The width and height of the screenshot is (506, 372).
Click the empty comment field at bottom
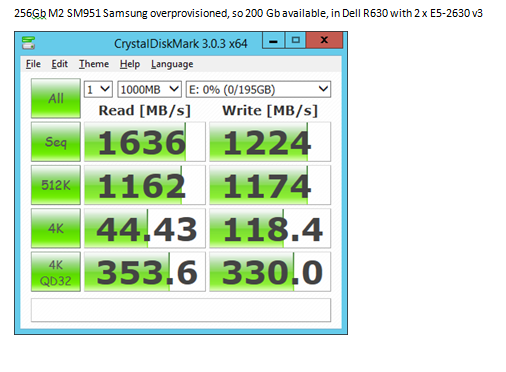click(x=181, y=310)
